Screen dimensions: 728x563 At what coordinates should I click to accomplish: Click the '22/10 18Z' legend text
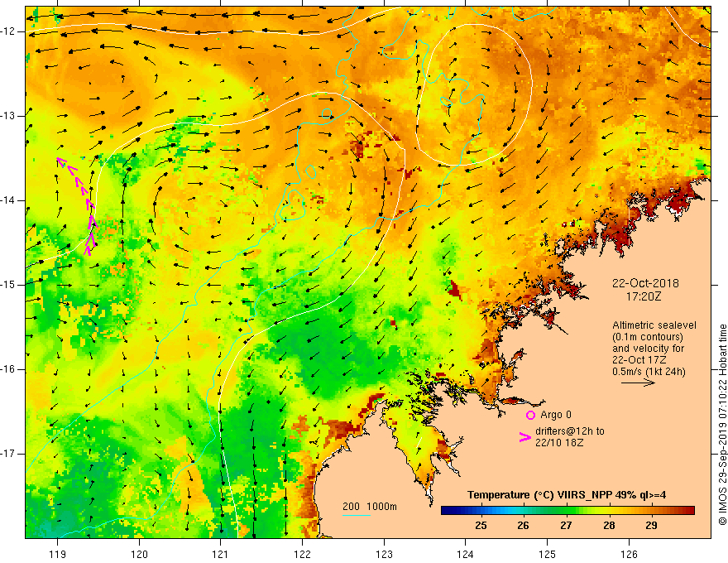[559, 443]
